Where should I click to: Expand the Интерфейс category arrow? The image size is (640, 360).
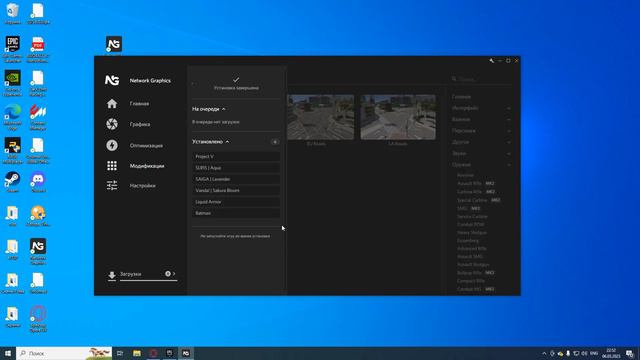click(509, 108)
